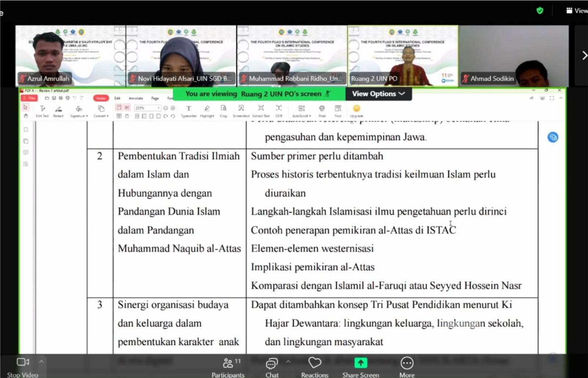This screenshot has height=378, width=588.
Task: Run OCR on the document
Action: point(279,110)
